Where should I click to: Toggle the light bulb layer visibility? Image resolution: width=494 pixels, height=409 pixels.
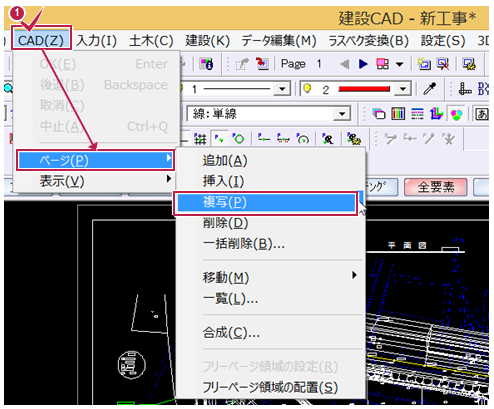[x=307, y=89]
